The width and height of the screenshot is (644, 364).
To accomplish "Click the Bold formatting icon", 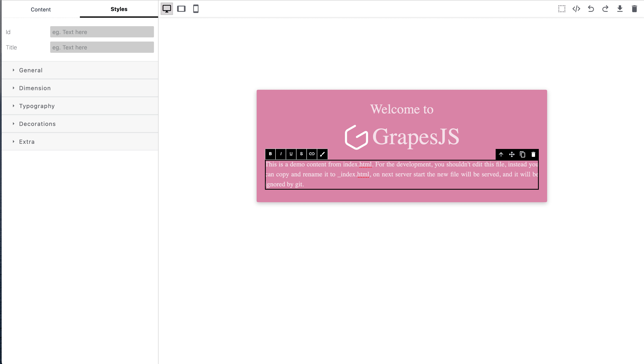I will click(271, 154).
